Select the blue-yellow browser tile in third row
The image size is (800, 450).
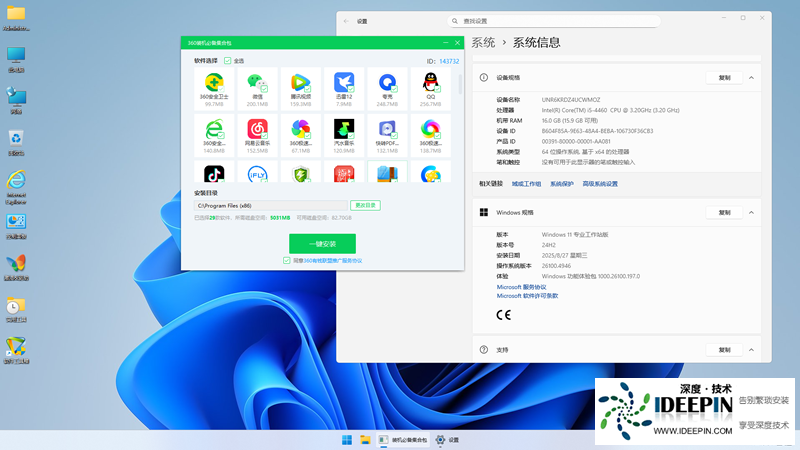(x=431, y=172)
